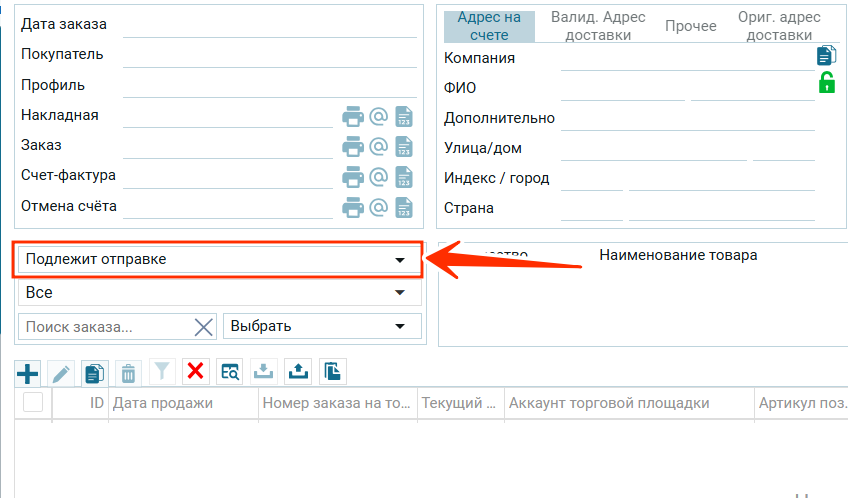Open the search-in-list magnifier icon
848x498 pixels.
(x=230, y=372)
